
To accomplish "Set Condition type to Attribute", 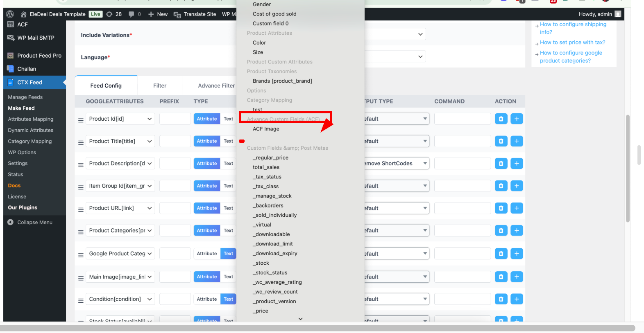I will click(207, 299).
